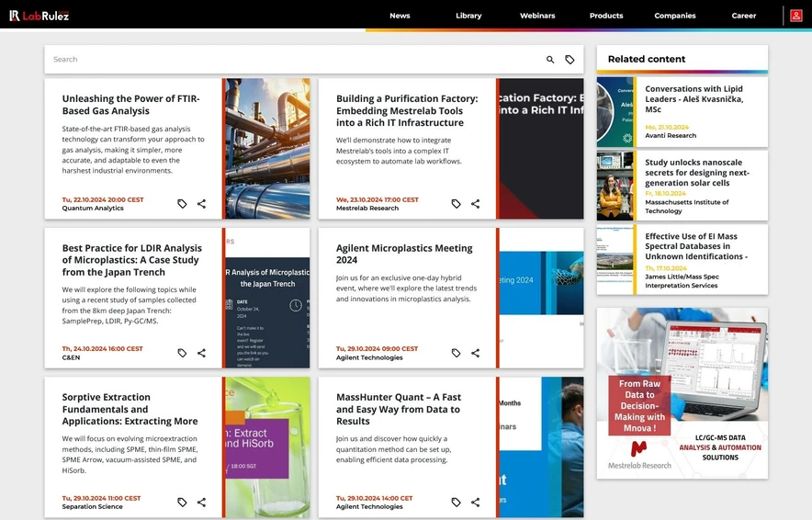
Task: Click the Japan Trench webinar thumbnail
Action: coord(267,298)
